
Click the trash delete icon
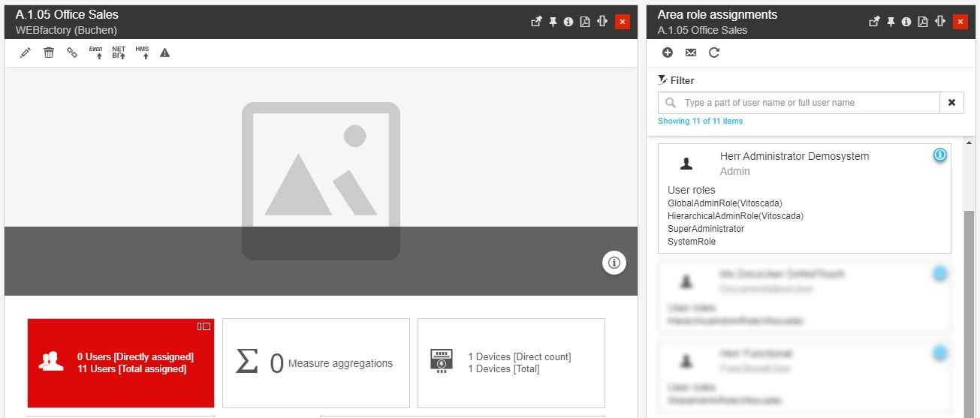(x=49, y=53)
